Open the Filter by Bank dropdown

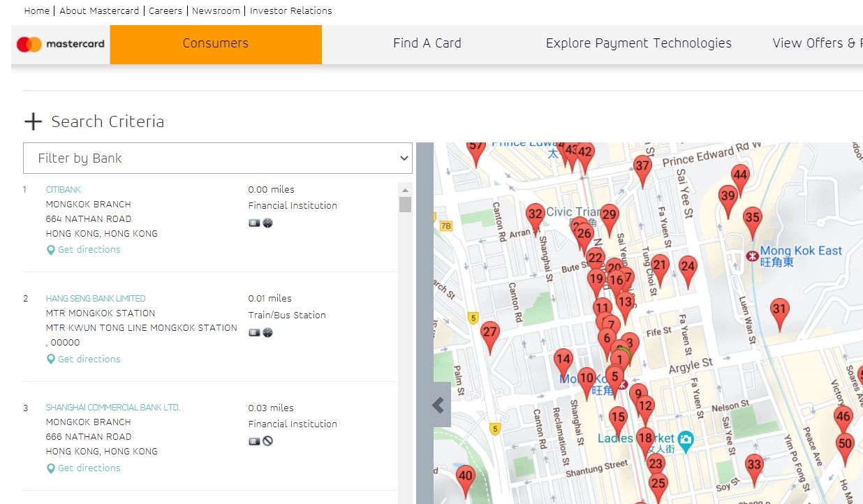pos(218,158)
